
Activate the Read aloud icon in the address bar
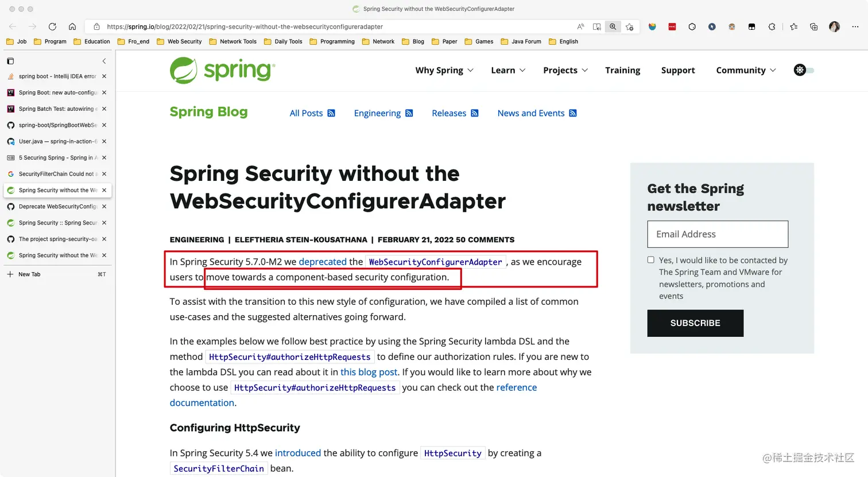point(580,26)
